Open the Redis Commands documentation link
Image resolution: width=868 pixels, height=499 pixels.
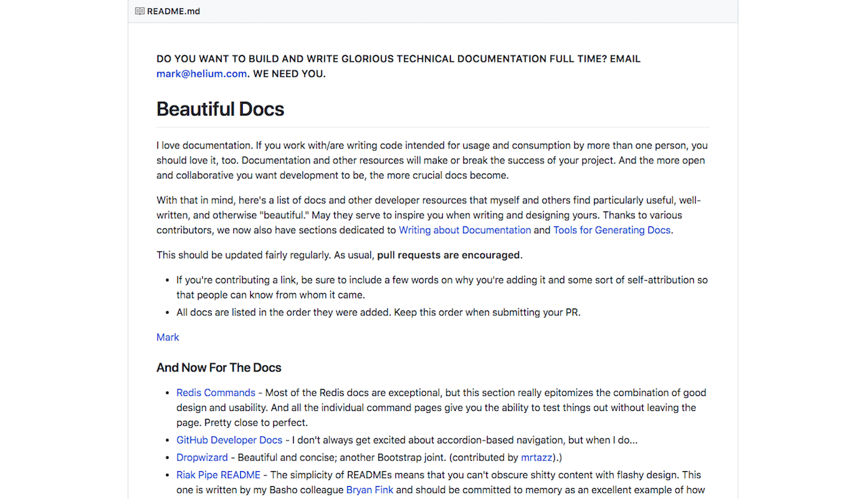click(x=216, y=392)
